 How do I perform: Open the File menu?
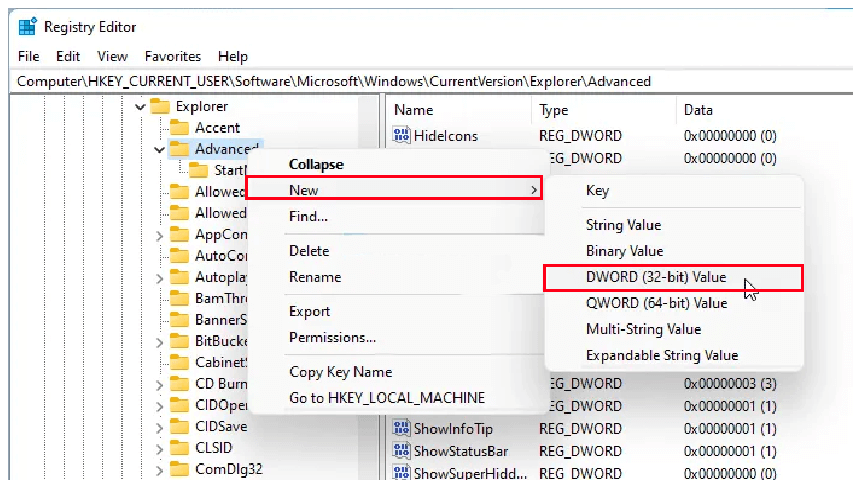[x=29, y=56]
